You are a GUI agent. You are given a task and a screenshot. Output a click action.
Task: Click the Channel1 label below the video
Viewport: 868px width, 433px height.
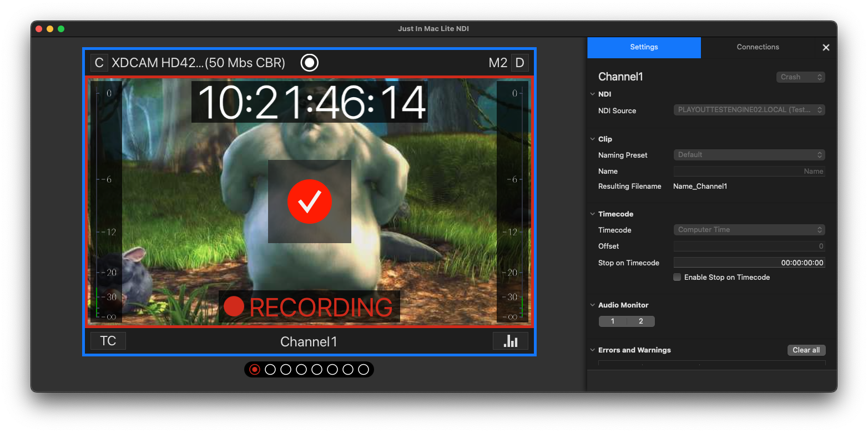tap(309, 341)
